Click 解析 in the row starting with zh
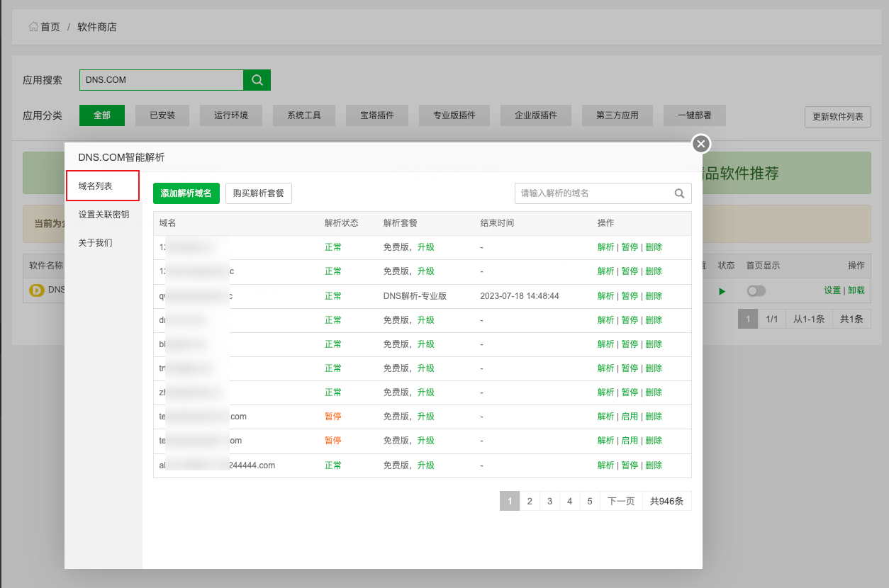This screenshot has height=588, width=889. click(x=606, y=392)
